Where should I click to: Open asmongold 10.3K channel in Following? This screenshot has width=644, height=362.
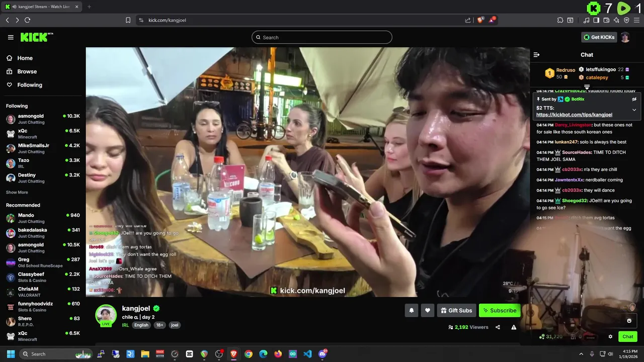click(x=43, y=119)
